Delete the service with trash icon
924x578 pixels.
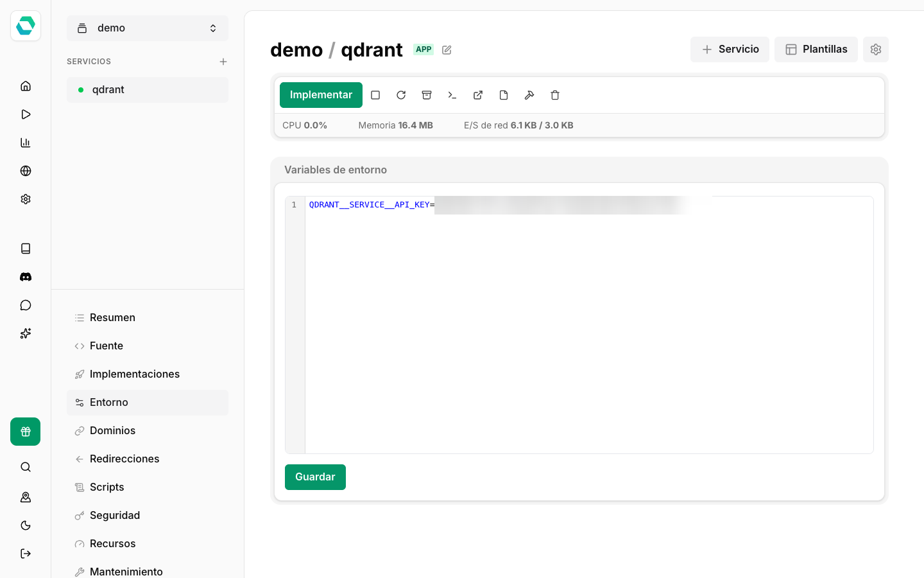(555, 95)
